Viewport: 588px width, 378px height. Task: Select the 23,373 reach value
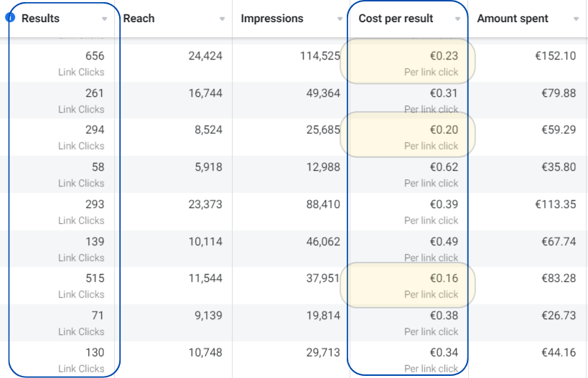point(205,204)
